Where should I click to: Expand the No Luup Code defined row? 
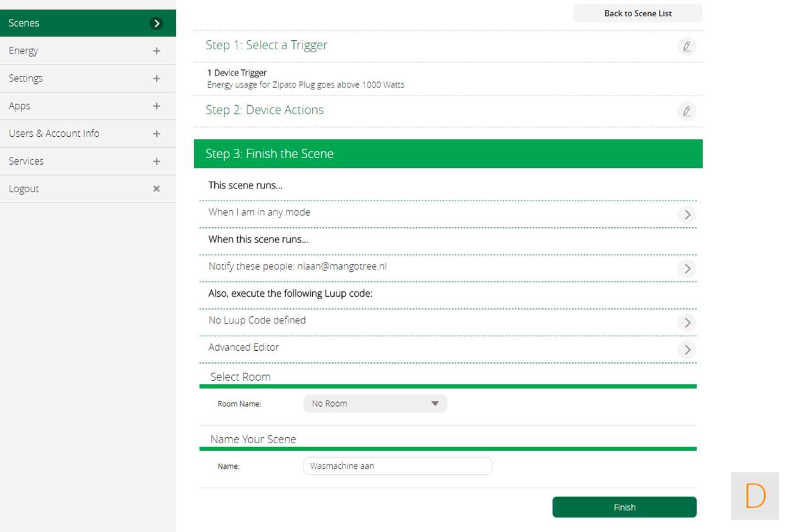(687, 323)
